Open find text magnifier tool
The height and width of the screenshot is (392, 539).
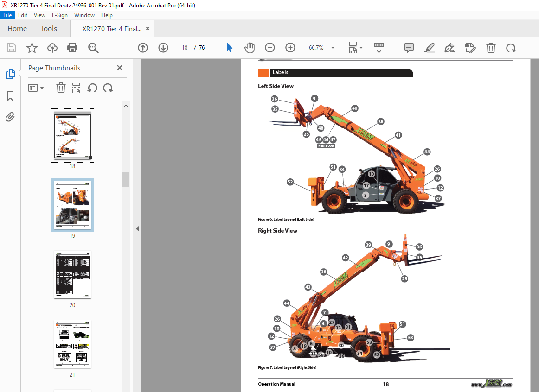(93, 48)
